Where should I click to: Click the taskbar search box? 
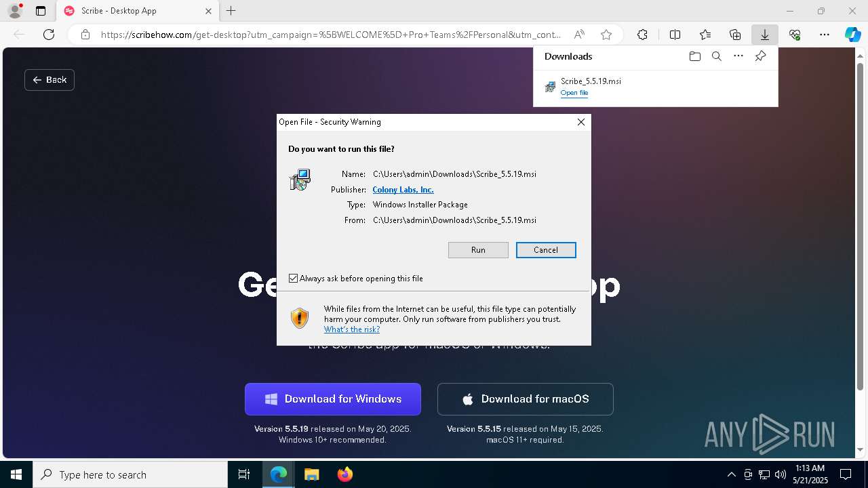[x=130, y=474]
